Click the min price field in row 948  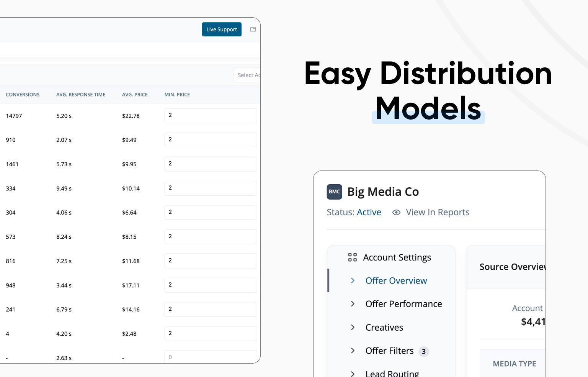coord(211,285)
